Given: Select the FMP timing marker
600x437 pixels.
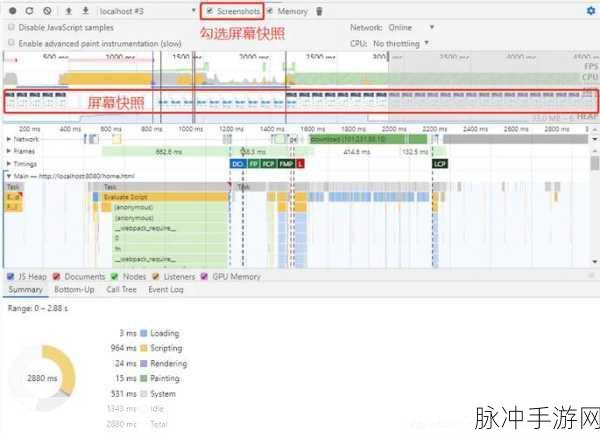Looking at the screenshot, I should [286, 164].
